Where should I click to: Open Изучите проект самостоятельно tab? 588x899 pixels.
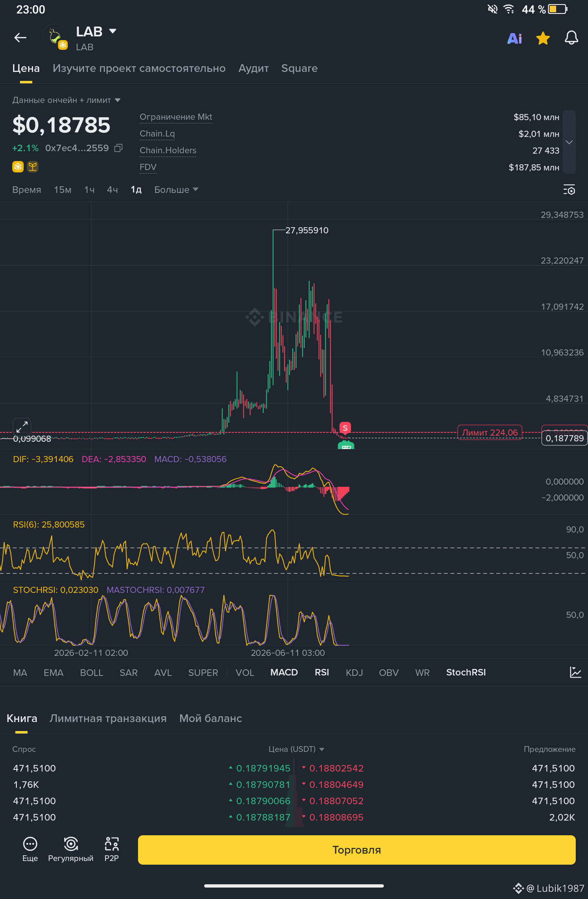pos(139,68)
